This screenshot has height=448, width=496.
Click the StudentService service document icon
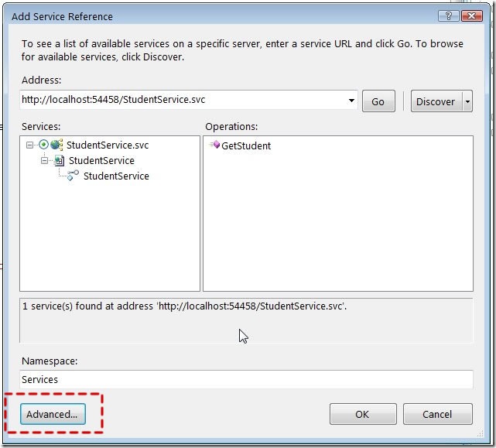[59, 161]
